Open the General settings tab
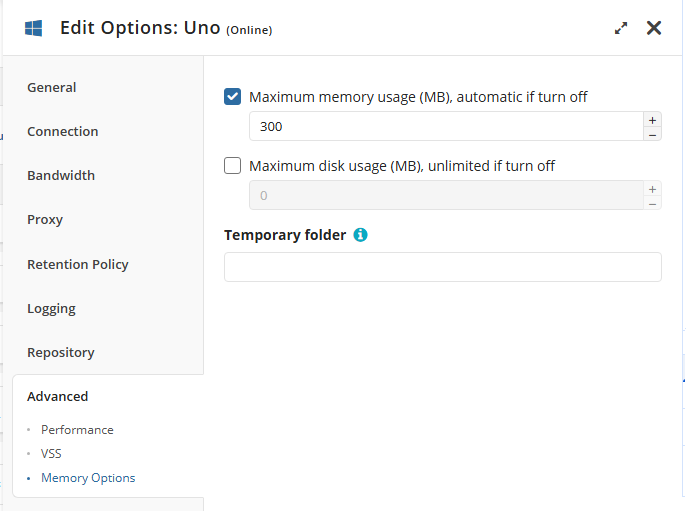 click(52, 87)
